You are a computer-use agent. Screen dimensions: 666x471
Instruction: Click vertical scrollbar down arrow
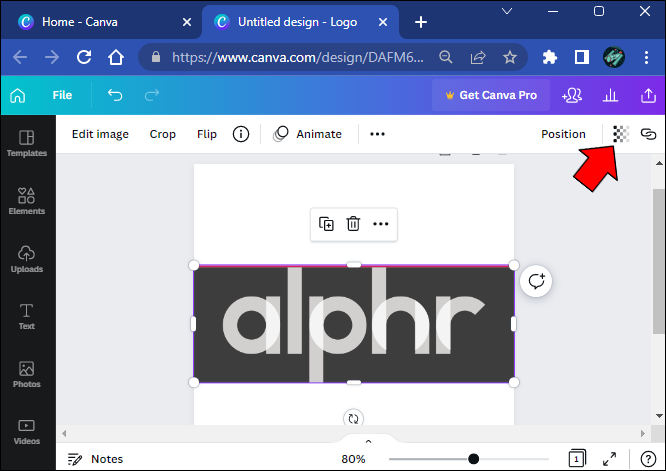coord(659,416)
